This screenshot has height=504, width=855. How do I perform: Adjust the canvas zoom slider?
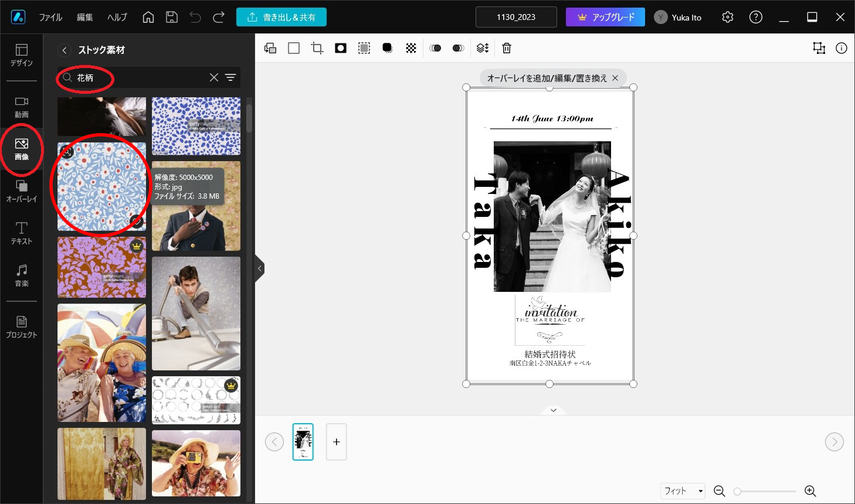[766, 491]
